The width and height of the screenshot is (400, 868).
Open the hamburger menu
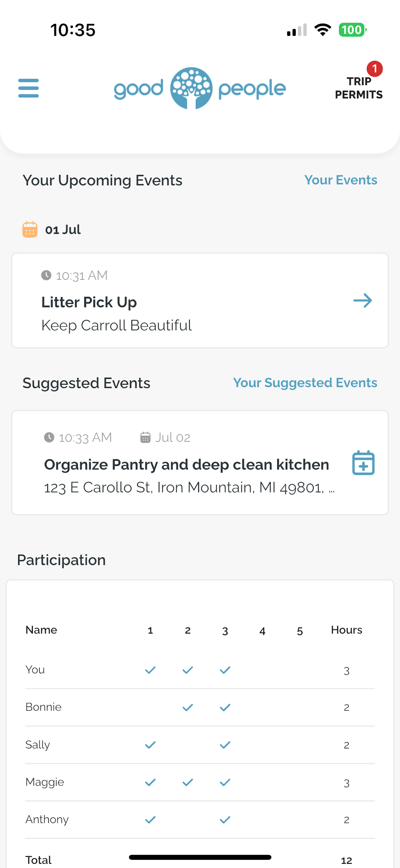click(28, 88)
